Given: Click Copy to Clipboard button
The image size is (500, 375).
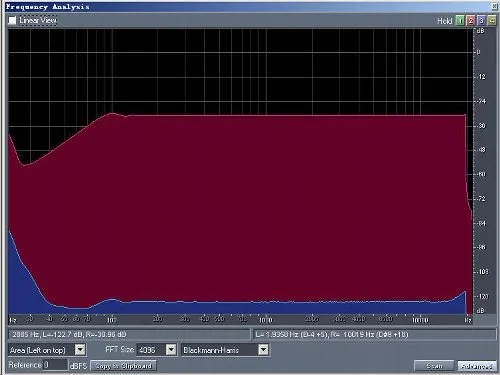Looking at the screenshot, I should pyautogui.click(x=123, y=366).
